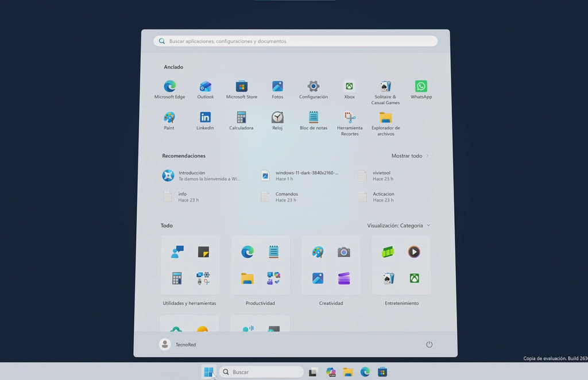588x380 pixels.
Task: Click the power button in Start
Action: [x=430, y=344]
